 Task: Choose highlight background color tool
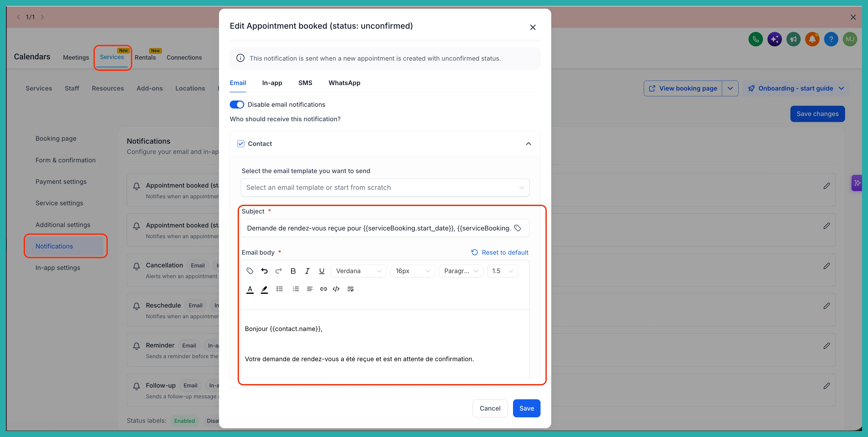[x=264, y=289]
